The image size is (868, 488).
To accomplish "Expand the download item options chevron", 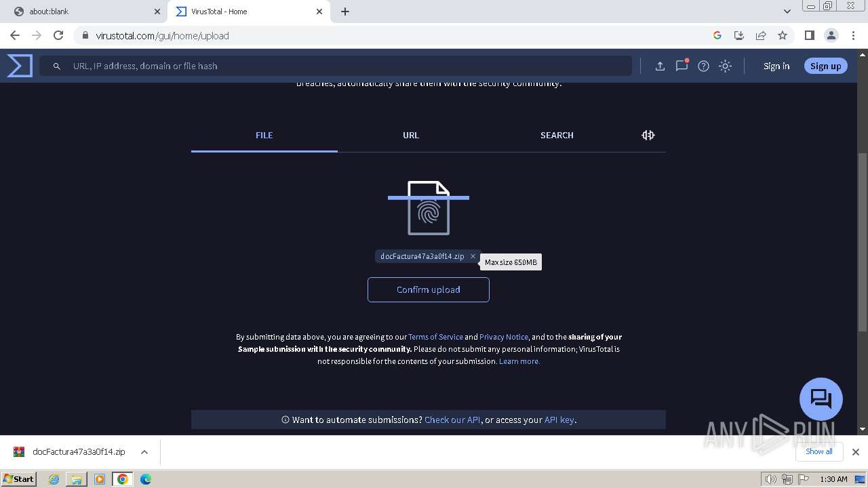I will pos(144,452).
